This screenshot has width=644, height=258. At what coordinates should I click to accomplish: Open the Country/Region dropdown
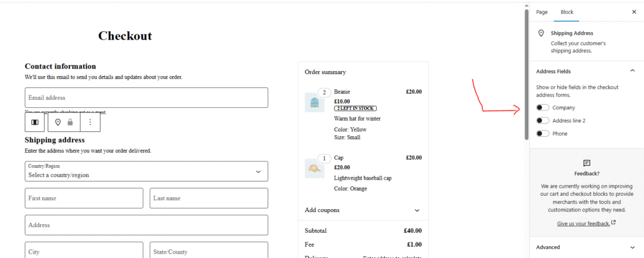[x=147, y=171]
